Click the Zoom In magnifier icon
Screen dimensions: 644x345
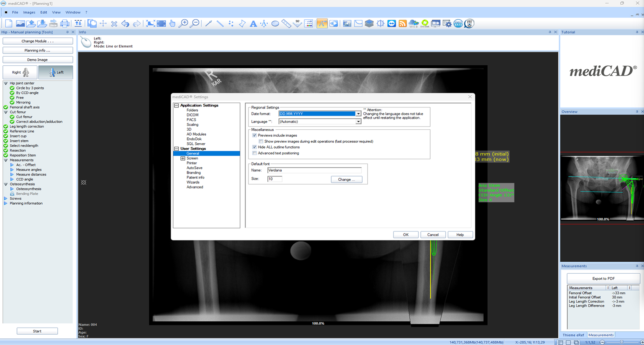click(183, 23)
